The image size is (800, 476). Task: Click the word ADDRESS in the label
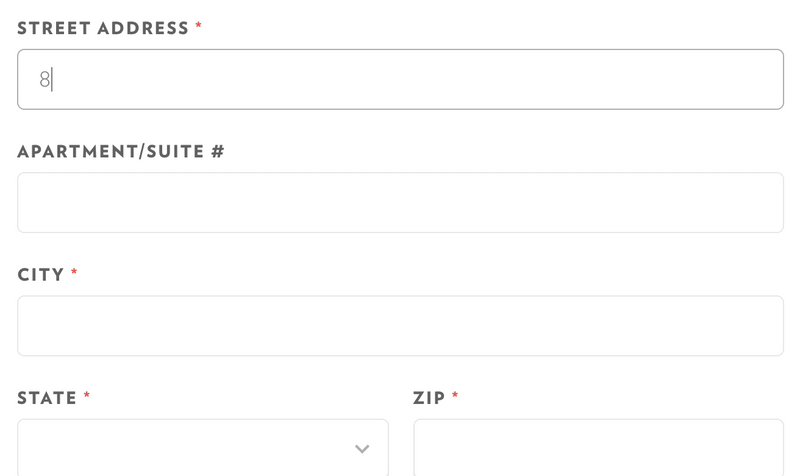coord(143,28)
